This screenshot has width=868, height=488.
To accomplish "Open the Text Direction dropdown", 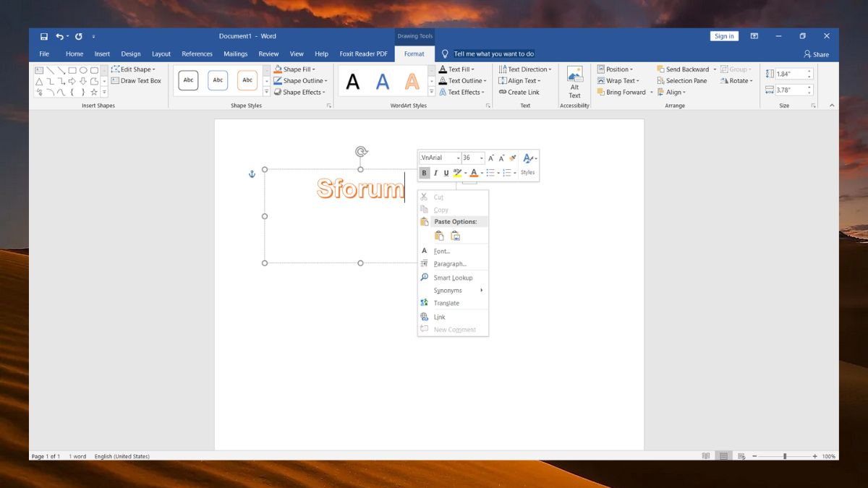I will coord(525,69).
